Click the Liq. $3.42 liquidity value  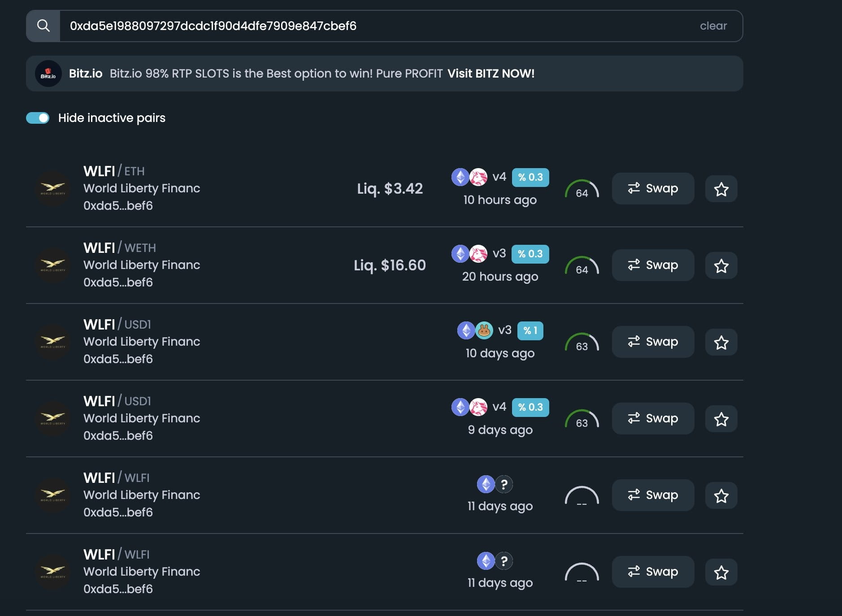pos(390,188)
